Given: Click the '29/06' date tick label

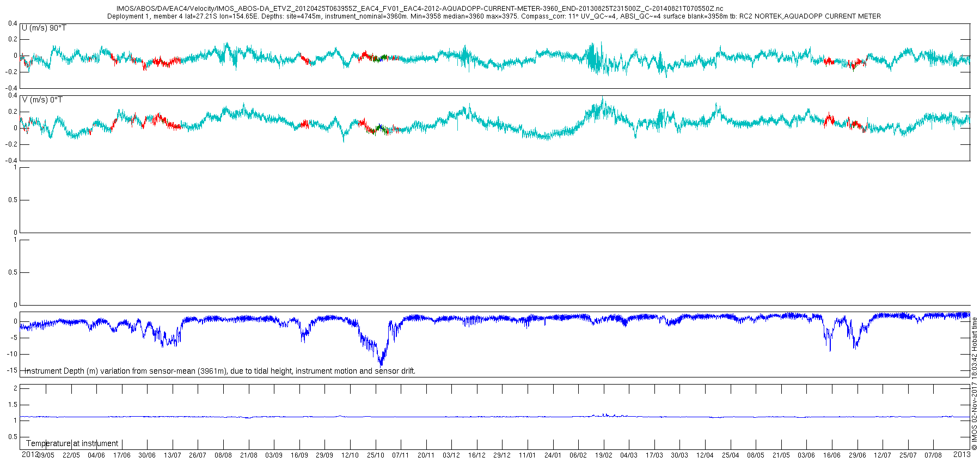Looking at the screenshot, I should click(x=857, y=455).
